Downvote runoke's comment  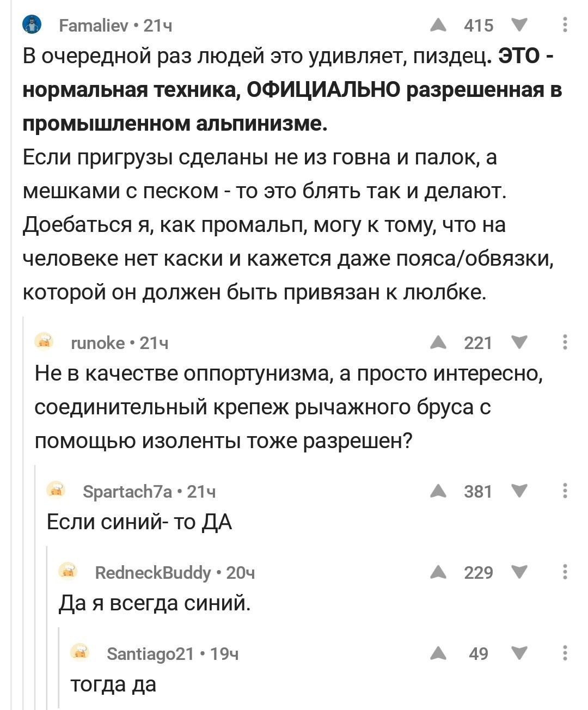520,342
